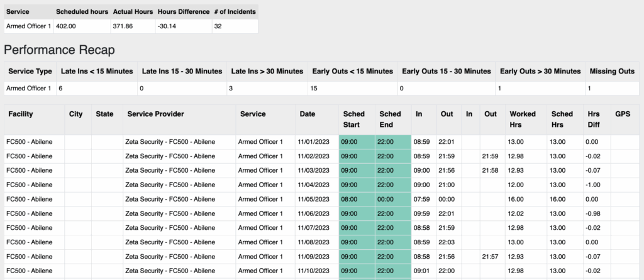Click the Sched Start column header

[353, 119]
